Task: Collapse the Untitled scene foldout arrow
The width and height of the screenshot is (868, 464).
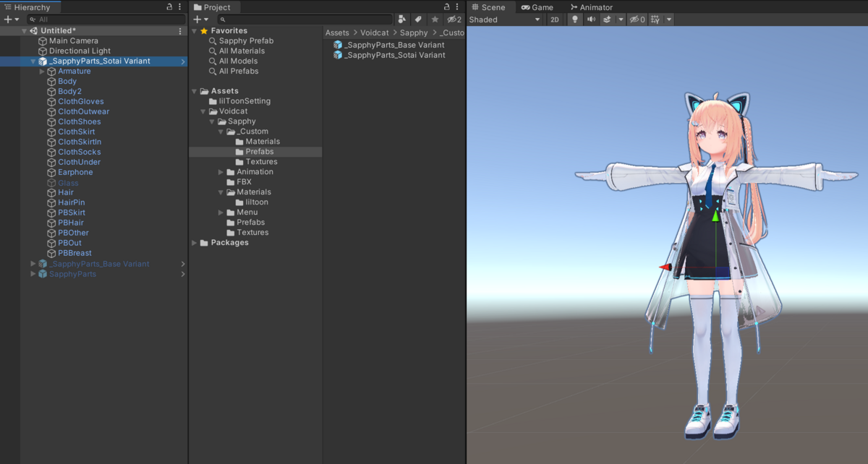Action: tap(24, 31)
